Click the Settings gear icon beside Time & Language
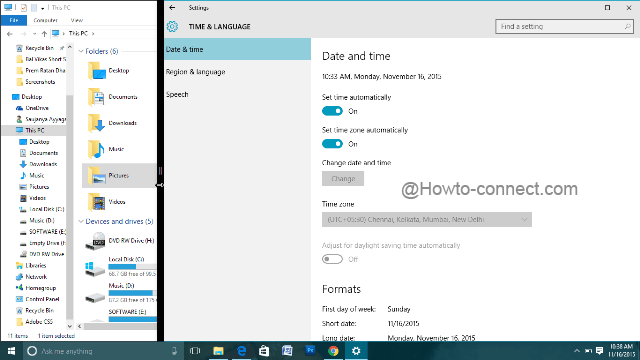The image size is (640, 360). (172, 27)
